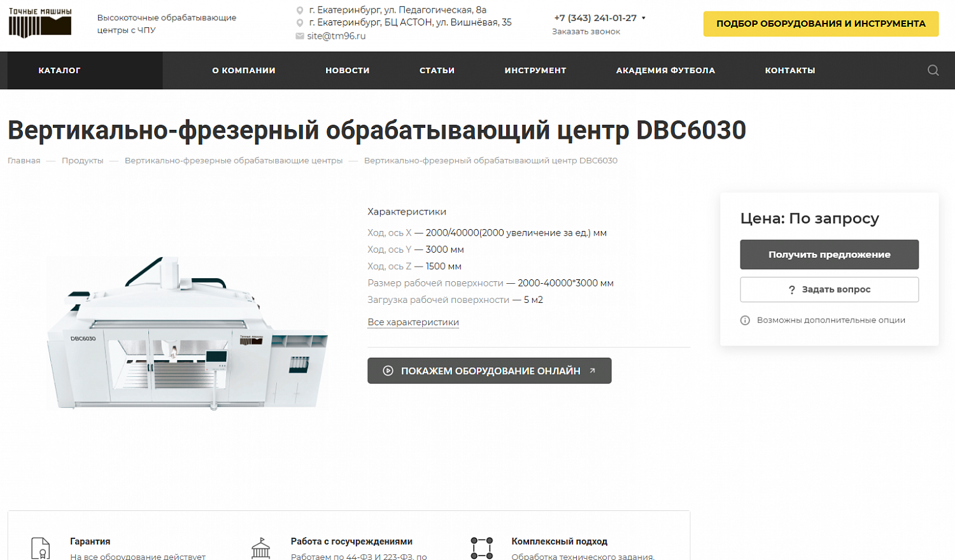The image size is (955, 560).
Task: Click the email envelope icon
Action: [300, 36]
